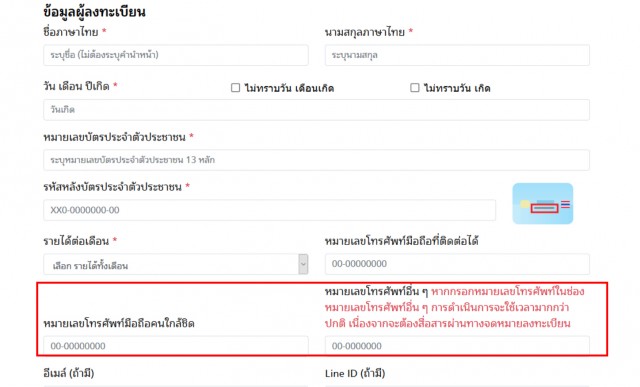Click the red warning about other phone numbers
The height and width of the screenshot is (387, 640).
tap(455, 307)
